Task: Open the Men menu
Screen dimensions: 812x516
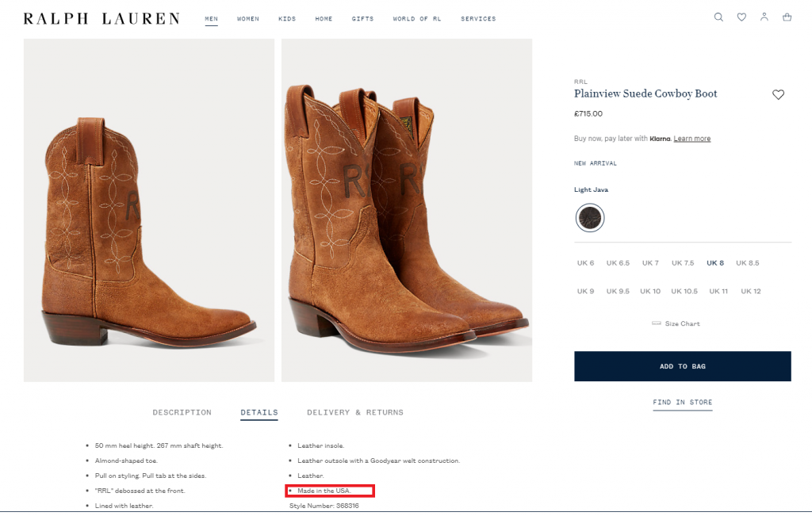Action: (211, 19)
